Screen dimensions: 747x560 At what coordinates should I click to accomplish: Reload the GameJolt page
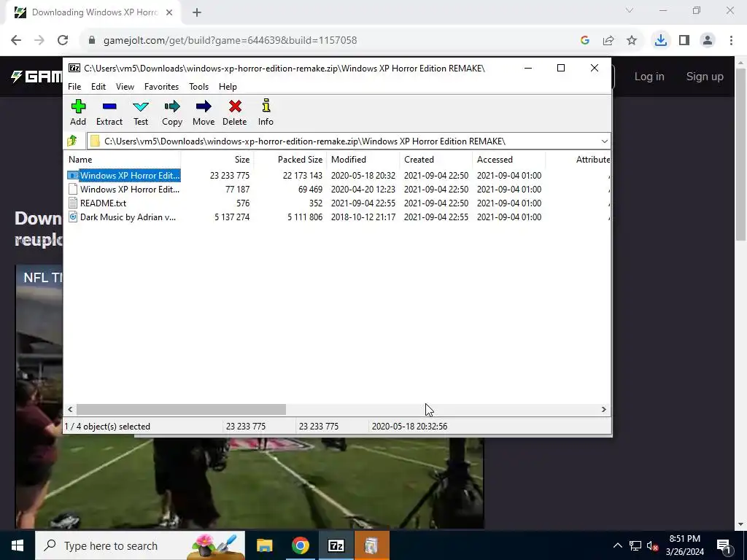pyautogui.click(x=63, y=40)
